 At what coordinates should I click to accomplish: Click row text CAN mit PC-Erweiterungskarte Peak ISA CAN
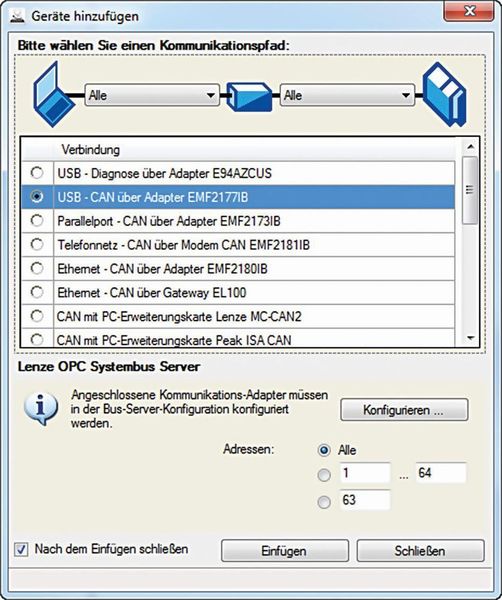174,340
